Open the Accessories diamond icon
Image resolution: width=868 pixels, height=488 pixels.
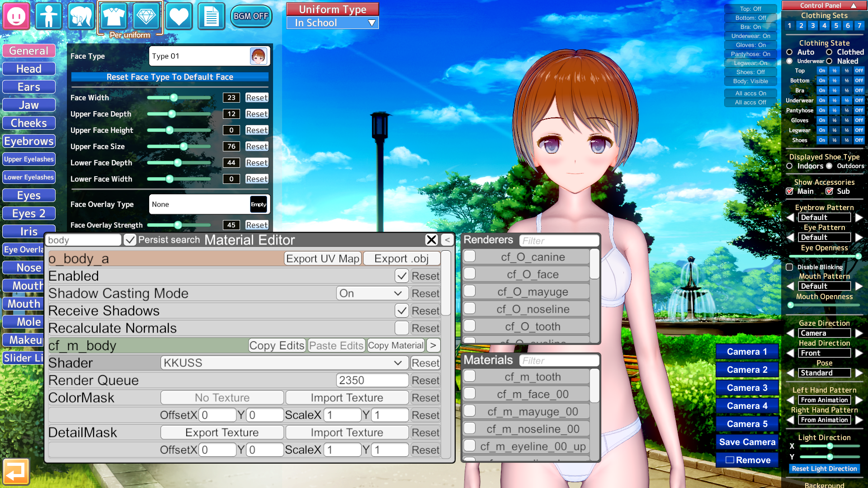pos(146,16)
